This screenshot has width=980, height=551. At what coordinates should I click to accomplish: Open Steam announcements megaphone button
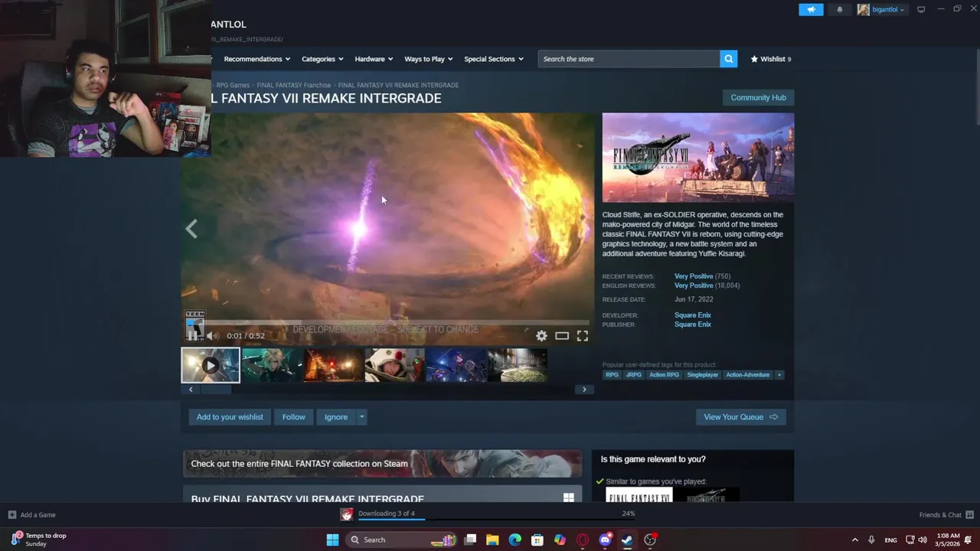pyautogui.click(x=811, y=10)
